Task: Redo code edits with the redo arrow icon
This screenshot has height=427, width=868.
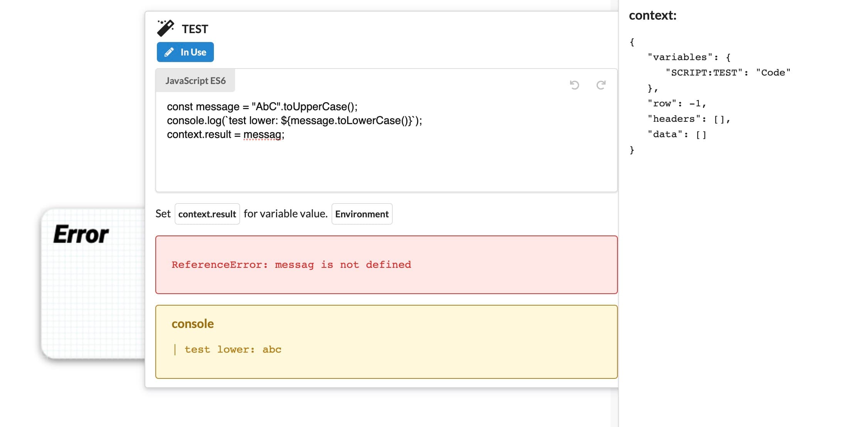Action: click(600, 85)
